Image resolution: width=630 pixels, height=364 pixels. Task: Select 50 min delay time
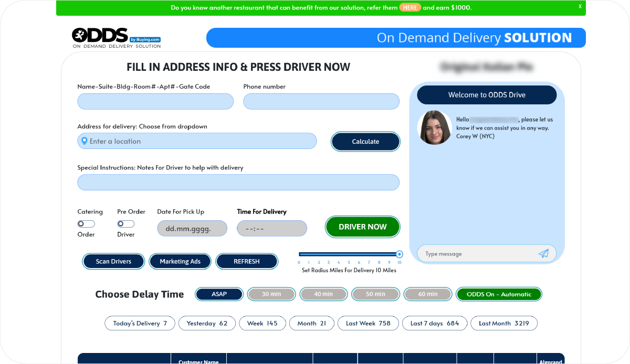click(375, 294)
